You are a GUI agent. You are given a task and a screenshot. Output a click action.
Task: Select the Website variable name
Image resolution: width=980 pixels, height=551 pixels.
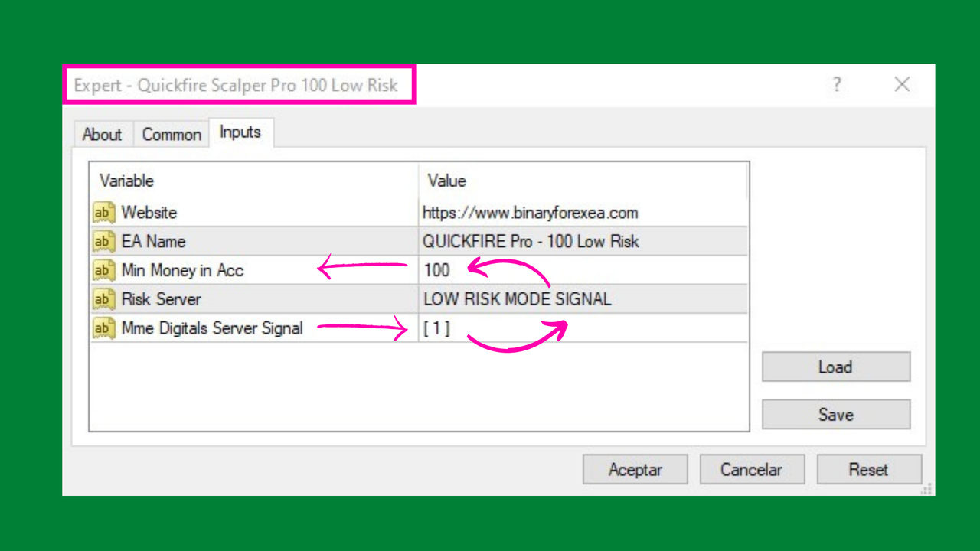click(149, 213)
